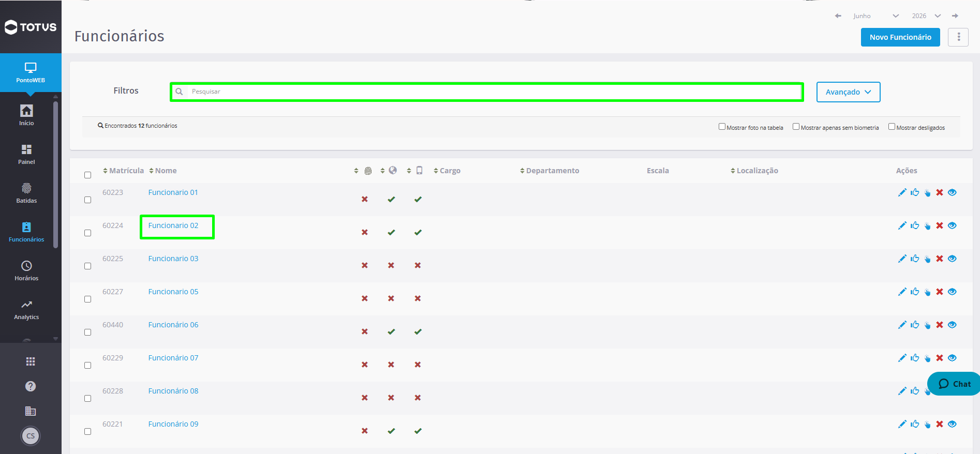
Task: Enable Mostrar apenas sem biometria
Action: 796,127
